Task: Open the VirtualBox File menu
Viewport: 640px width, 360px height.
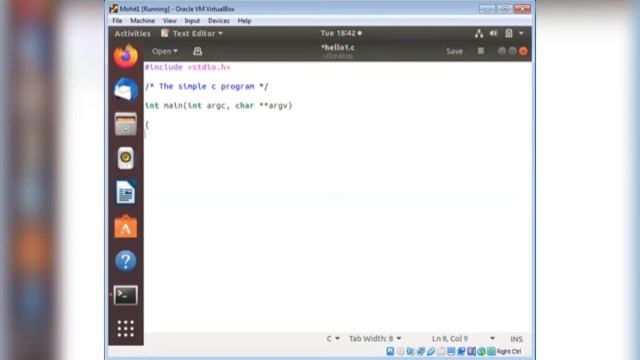Action: pyautogui.click(x=117, y=20)
